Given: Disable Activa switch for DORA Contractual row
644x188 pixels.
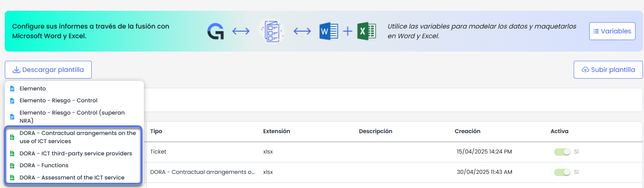Looking at the screenshot, I should [562, 172].
